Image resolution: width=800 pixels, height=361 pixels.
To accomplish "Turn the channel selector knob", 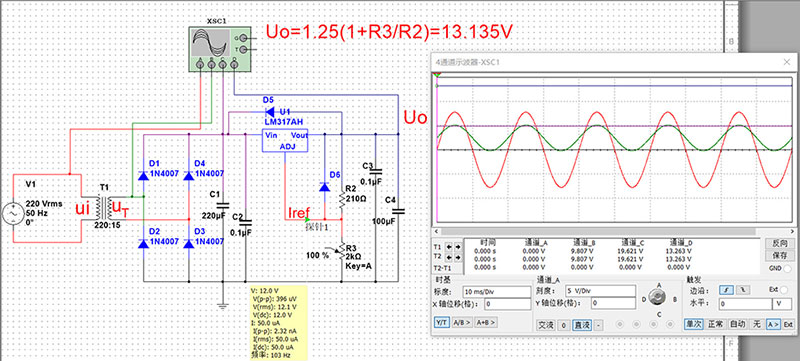I will (x=658, y=297).
